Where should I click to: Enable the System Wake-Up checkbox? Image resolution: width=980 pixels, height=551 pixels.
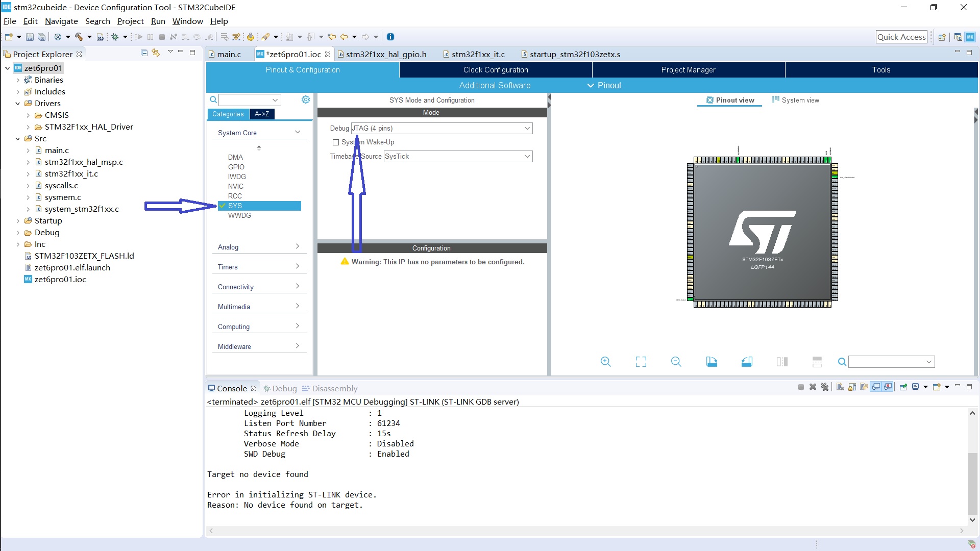(x=336, y=142)
